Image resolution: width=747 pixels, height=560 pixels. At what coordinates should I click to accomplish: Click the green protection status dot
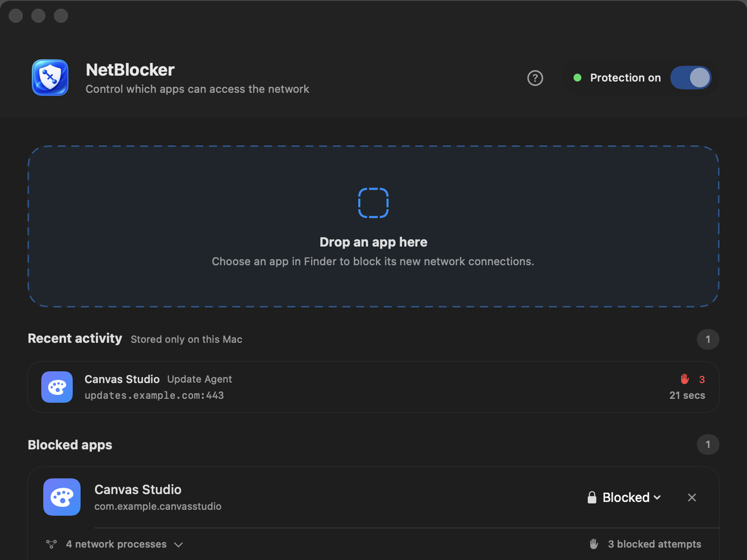click(578, 78)
